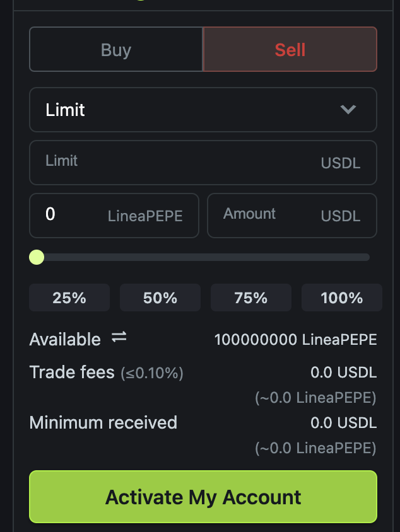This screenshot has width=400, height=532.
Task: Click the slider's round handle
Action: (37, 257)
